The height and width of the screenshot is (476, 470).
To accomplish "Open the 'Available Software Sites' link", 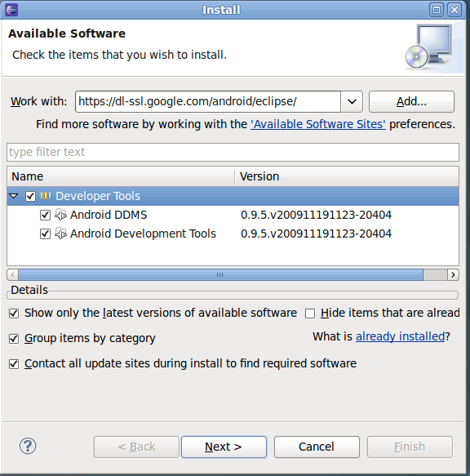I will tap(318, 124).
